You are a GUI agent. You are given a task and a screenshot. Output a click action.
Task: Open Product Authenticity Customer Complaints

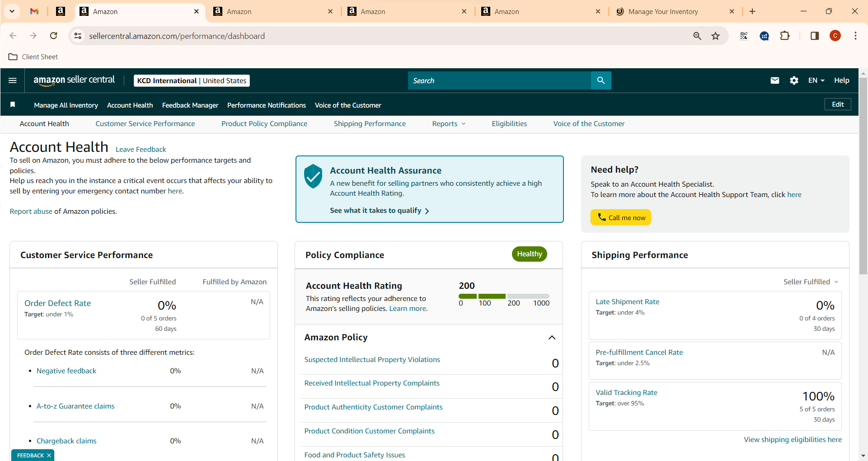tap(374, 407)
